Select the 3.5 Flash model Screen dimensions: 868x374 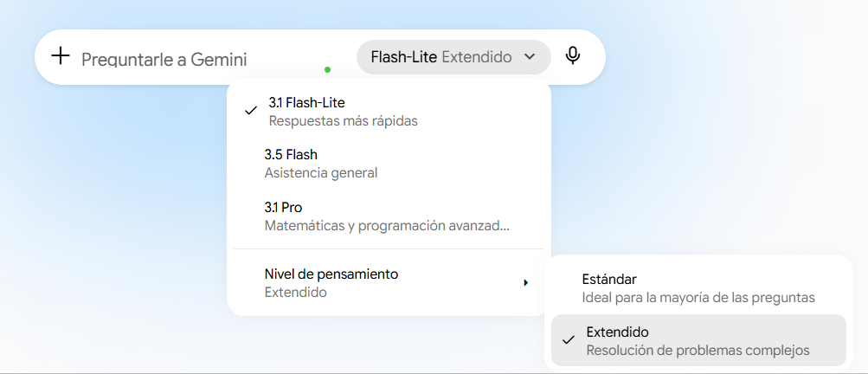pyautogui.click(x=388, y=164)
